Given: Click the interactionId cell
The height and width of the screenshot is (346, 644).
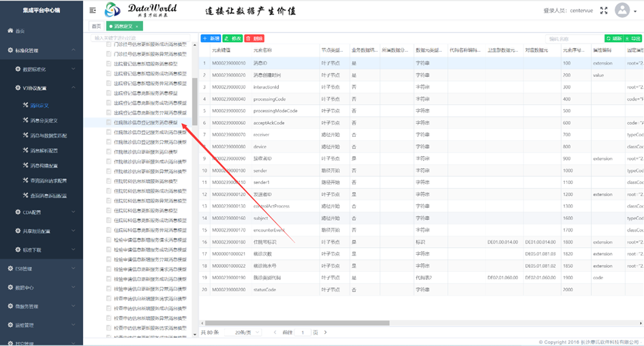Looking at the screenshot, I should (x=286, y=87).
